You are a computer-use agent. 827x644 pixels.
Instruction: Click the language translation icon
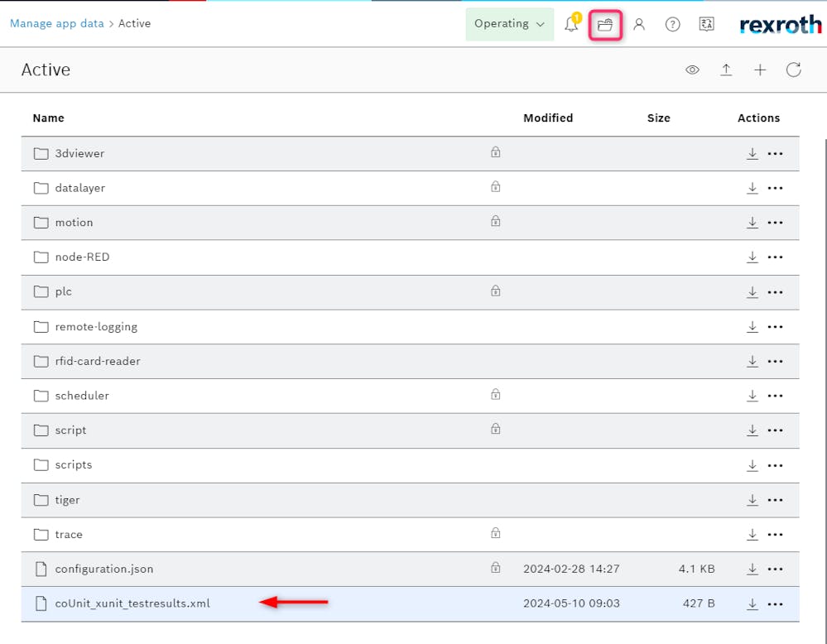[x=706, y=25]
